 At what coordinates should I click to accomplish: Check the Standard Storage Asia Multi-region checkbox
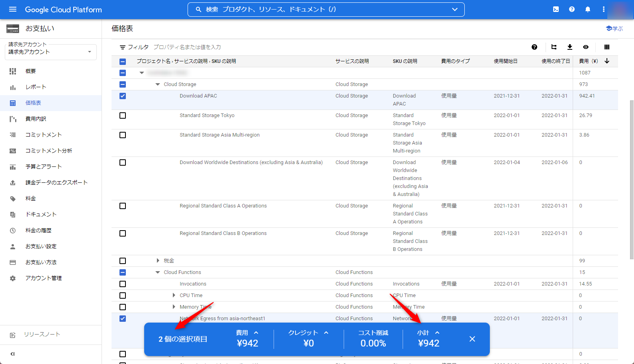click(x=123, y=135)
